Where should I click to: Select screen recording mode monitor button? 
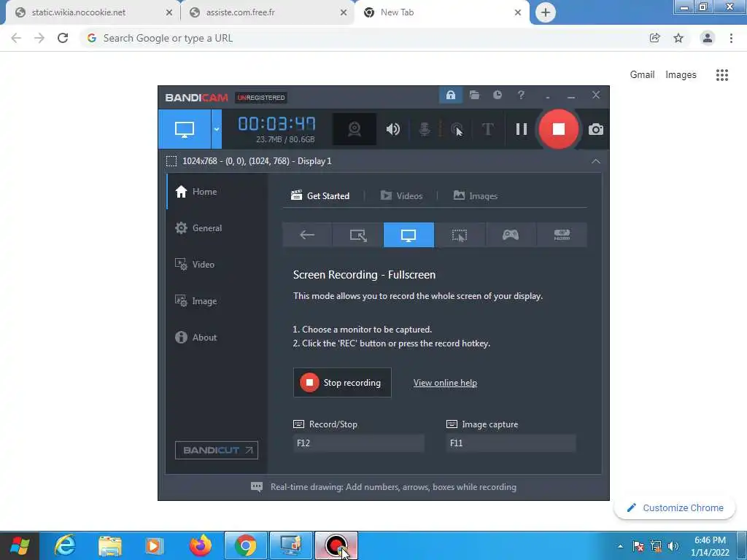[x=185, y=129]
